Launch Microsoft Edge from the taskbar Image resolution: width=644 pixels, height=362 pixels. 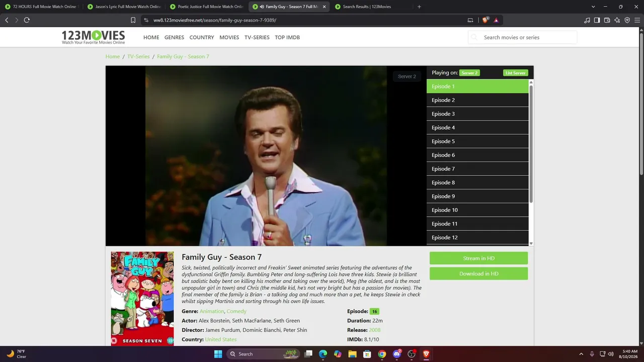tap(323, 354)
